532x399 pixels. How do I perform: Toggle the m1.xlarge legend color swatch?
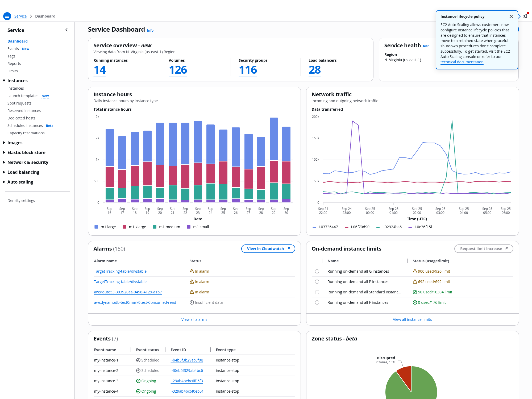tap(124, 227)
